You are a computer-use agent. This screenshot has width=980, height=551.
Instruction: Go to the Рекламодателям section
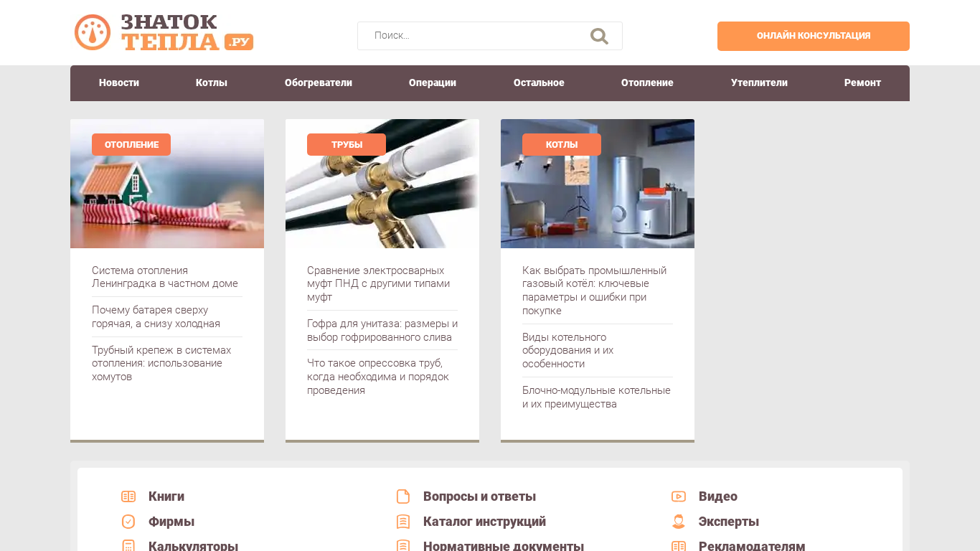[x=752, y=546]
